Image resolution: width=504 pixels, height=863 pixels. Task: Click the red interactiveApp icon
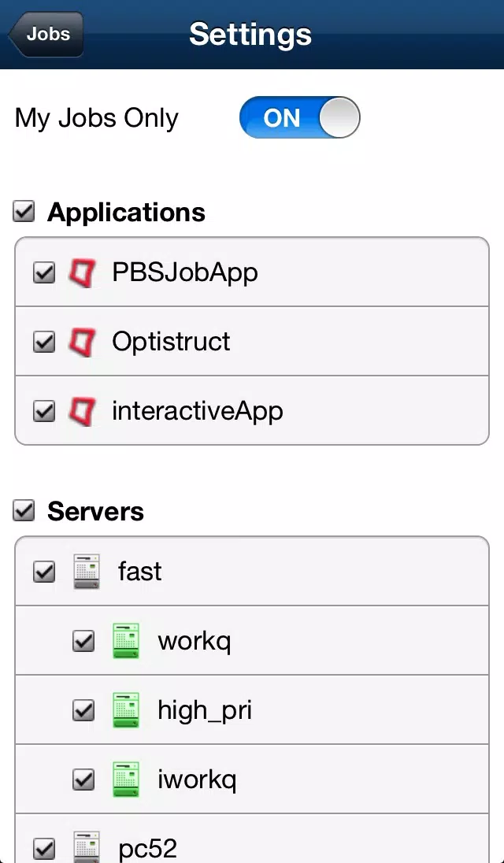82,411
